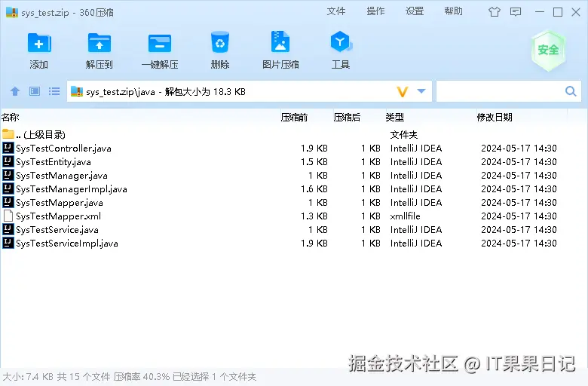588x386 pixels.
Task: Open the feedback message icon in title bar
Action: 516,12
